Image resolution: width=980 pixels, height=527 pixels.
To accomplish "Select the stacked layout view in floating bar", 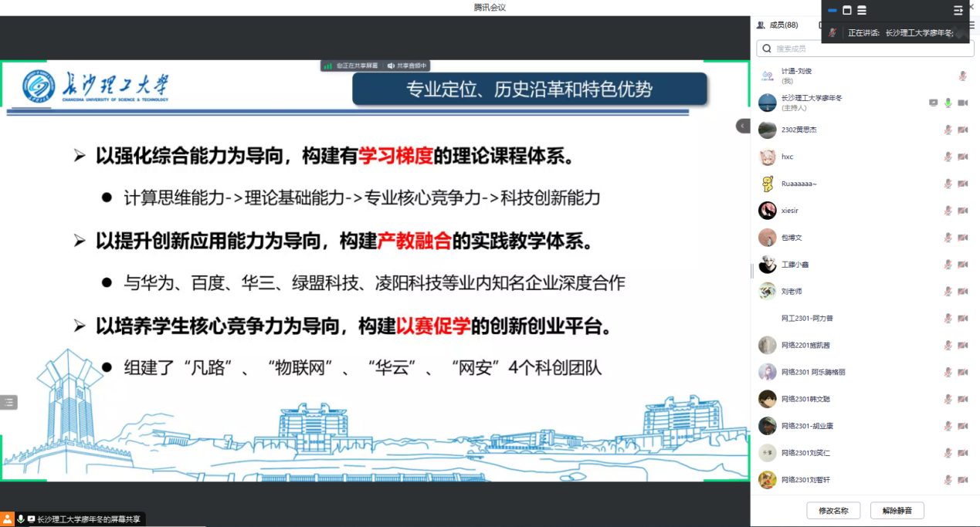I will [x=862, y=11].
